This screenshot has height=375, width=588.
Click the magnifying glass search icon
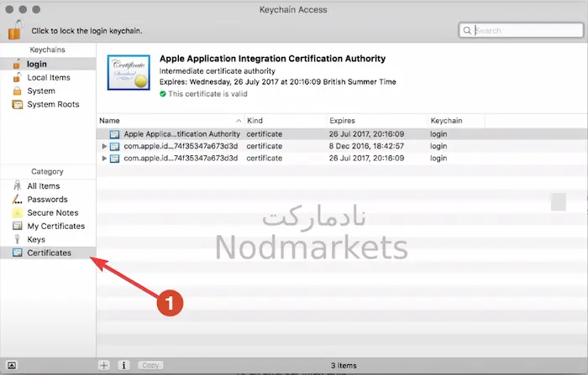click(467, 30)
